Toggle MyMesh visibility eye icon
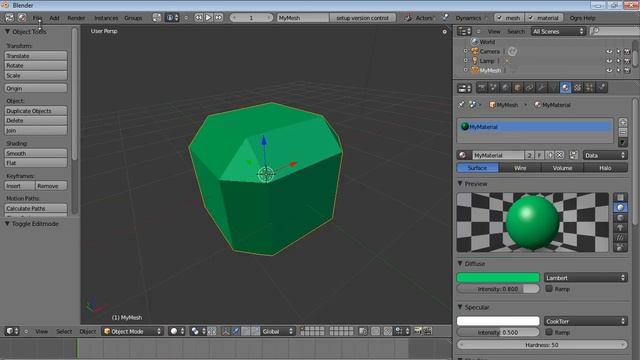Screen dimensions: 640x360 tap(609, 70)
